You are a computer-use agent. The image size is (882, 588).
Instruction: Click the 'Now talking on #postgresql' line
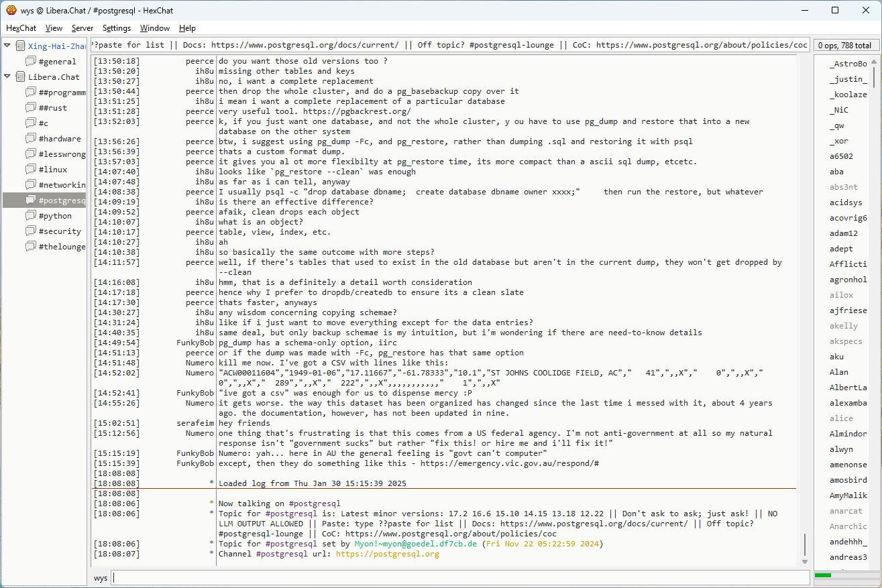(x=280, y=504)
